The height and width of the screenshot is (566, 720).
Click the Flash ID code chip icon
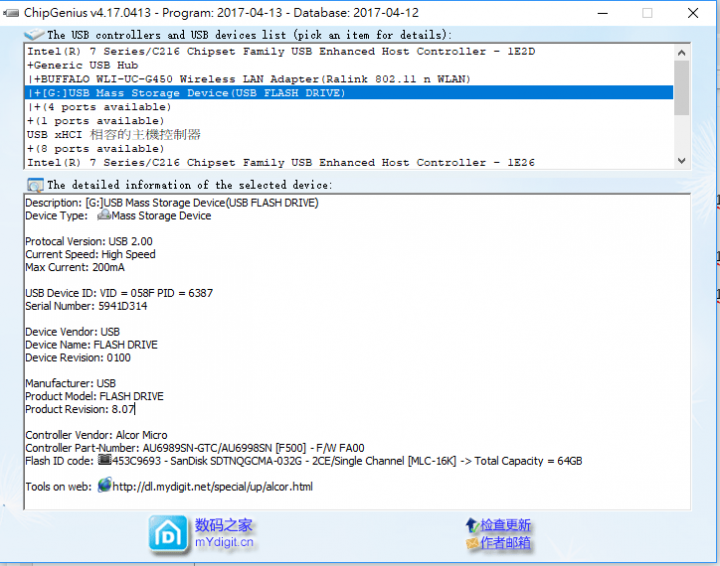coord(105,460)
